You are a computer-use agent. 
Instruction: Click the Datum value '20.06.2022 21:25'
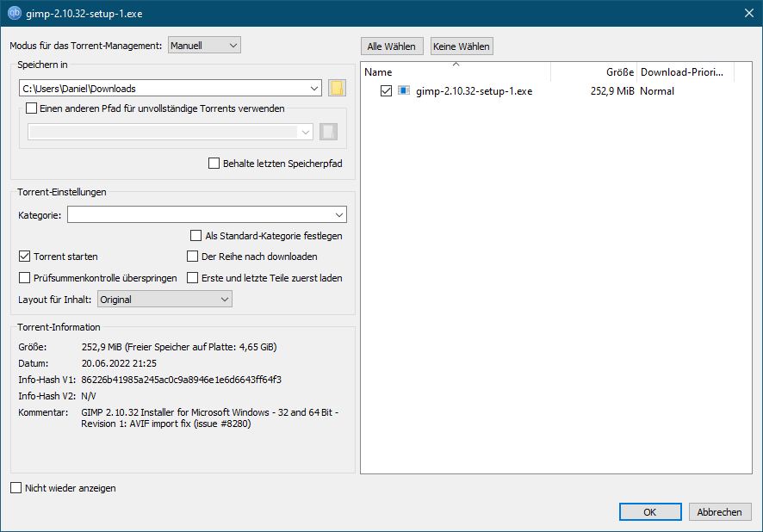point(119,363)
